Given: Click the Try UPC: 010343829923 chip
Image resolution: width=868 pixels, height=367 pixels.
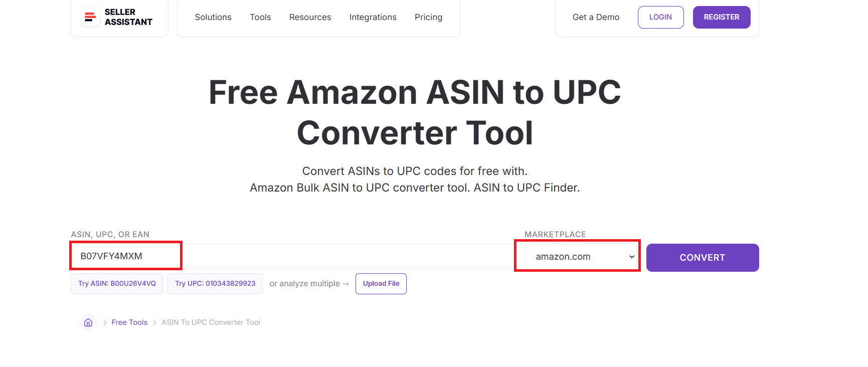Looking at the screenshot, I should 215,283.
